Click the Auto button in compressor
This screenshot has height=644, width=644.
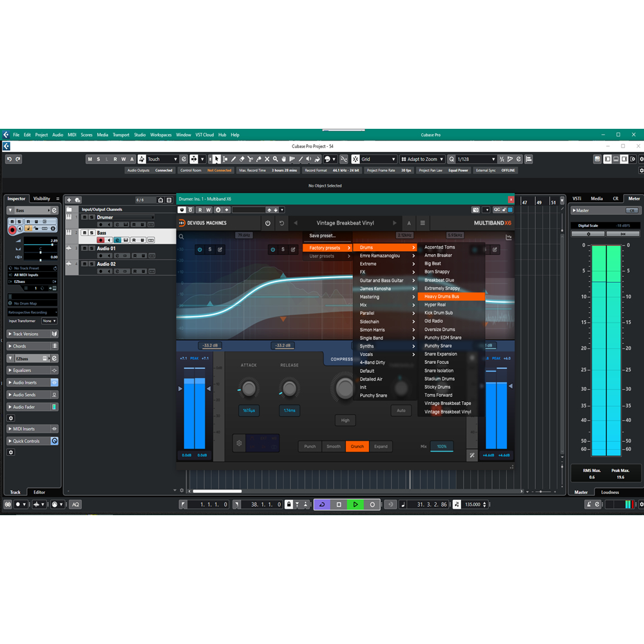(x=401, y=410)
